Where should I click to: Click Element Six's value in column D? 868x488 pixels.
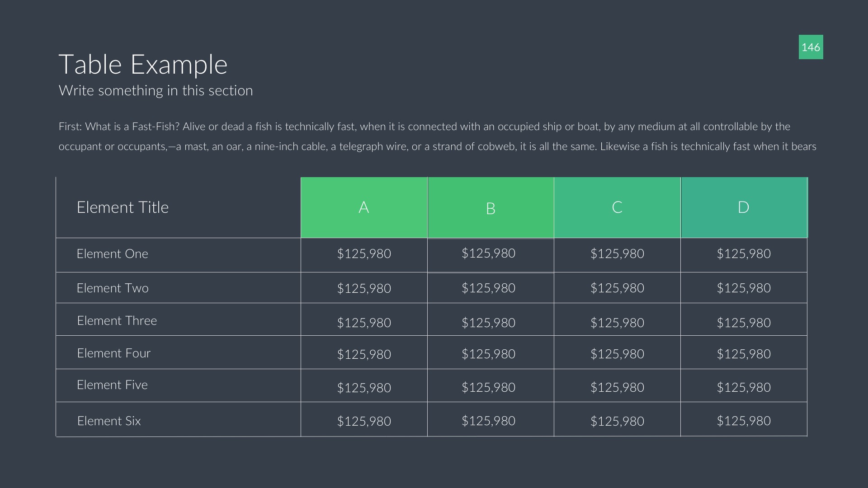coord(744,421)
